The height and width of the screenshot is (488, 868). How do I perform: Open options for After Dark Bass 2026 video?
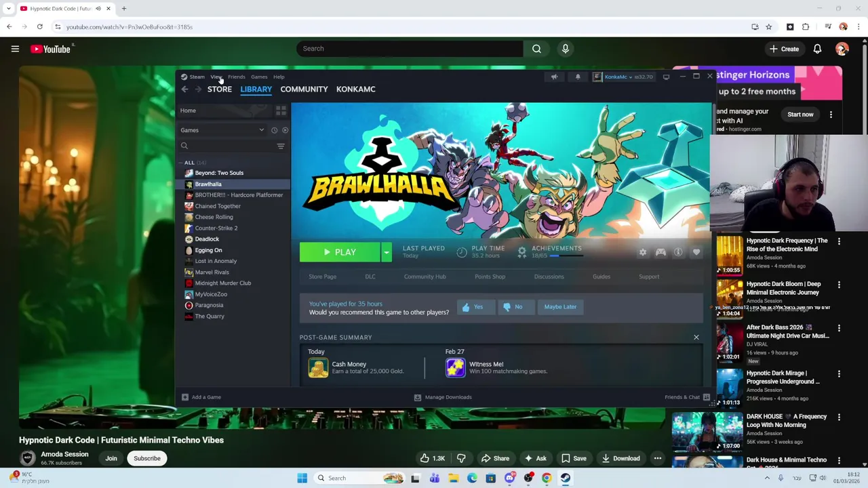(839, 328)
